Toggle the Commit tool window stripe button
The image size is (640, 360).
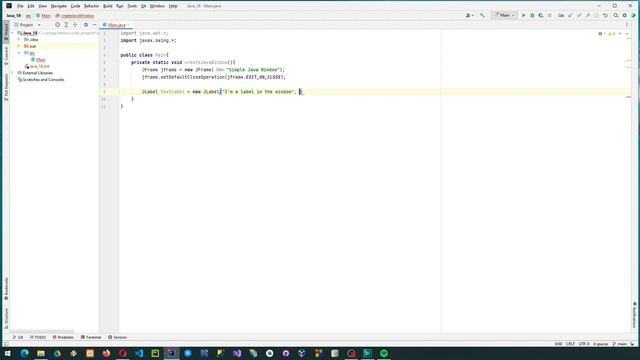coord(6,56)
